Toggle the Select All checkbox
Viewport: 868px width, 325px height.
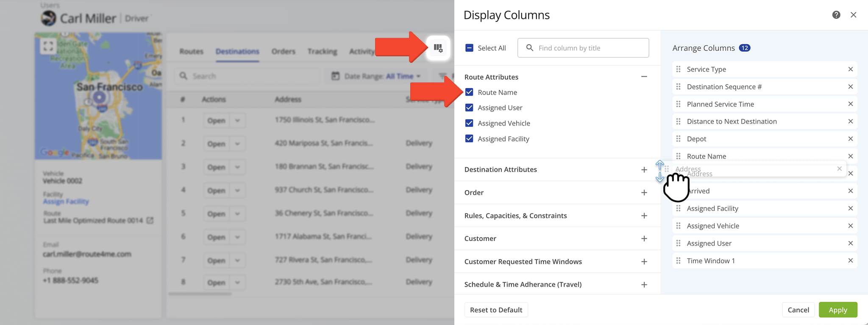(469, 48)
